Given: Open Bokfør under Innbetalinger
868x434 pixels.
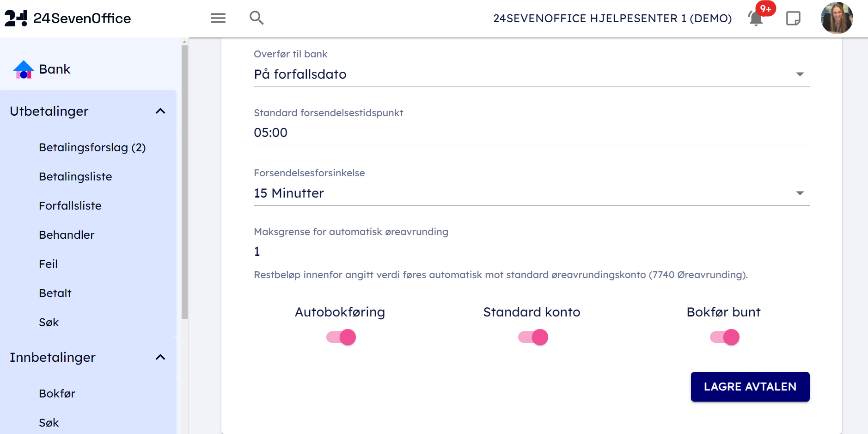Looking at the screenshot, I should pyautogui.click(x=57, y=394).
